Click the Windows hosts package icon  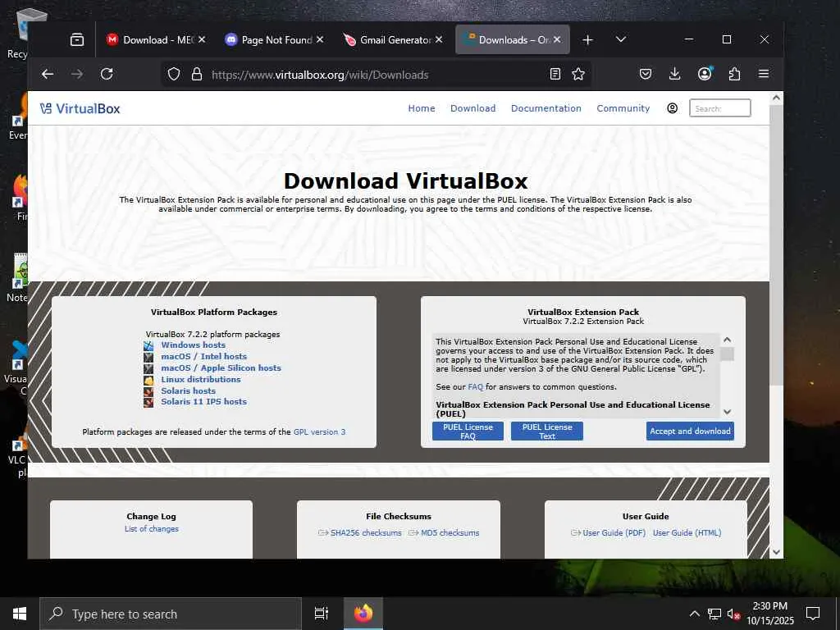click(148, 345)
